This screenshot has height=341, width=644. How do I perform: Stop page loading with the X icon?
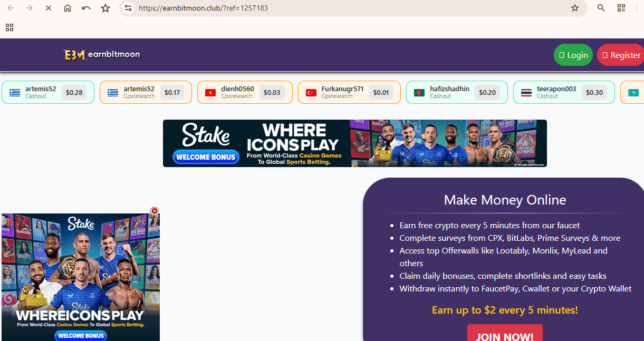point(49,8)
